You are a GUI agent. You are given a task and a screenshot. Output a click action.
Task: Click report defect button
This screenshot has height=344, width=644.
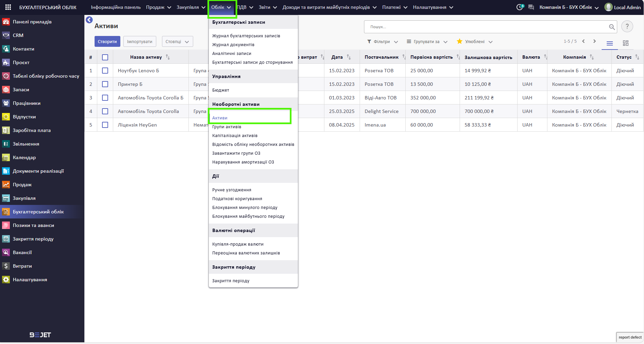(x=630, y=337)
